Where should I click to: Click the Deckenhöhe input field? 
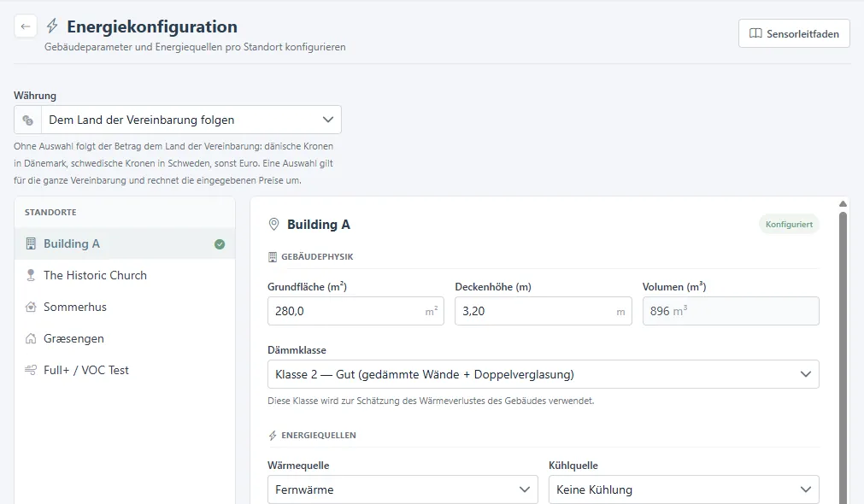544,311
